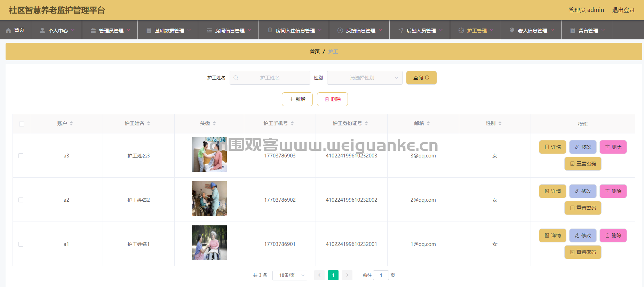Expand the 基础数据管理 menu

169,31
